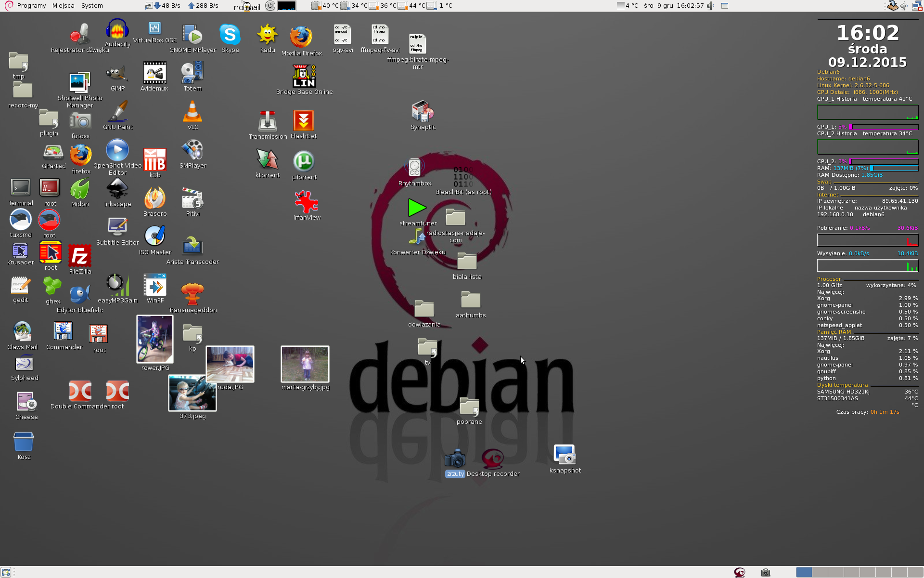Select the Skype desktop icon

[230, 35]
